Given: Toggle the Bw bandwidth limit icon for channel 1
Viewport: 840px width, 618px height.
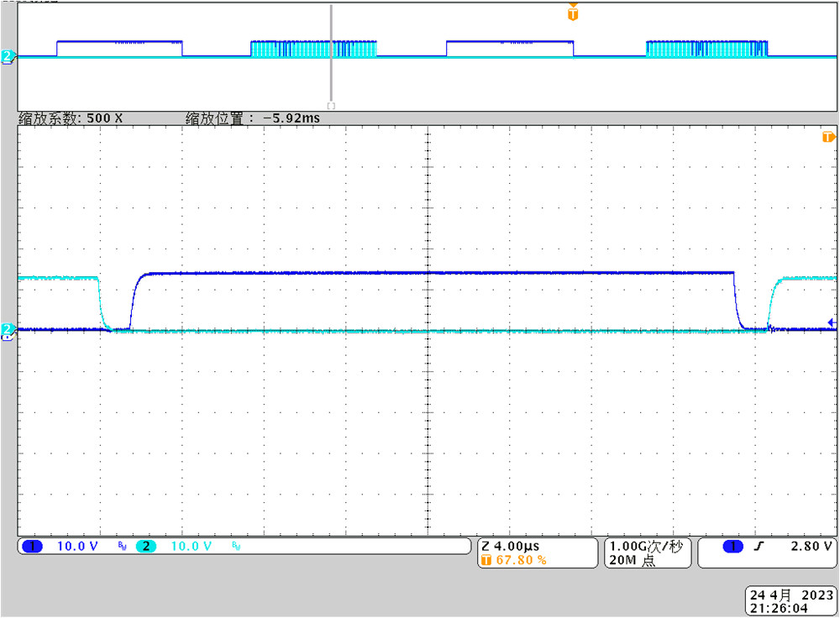Looking at the screenshot, I should [x=123, y=546].
